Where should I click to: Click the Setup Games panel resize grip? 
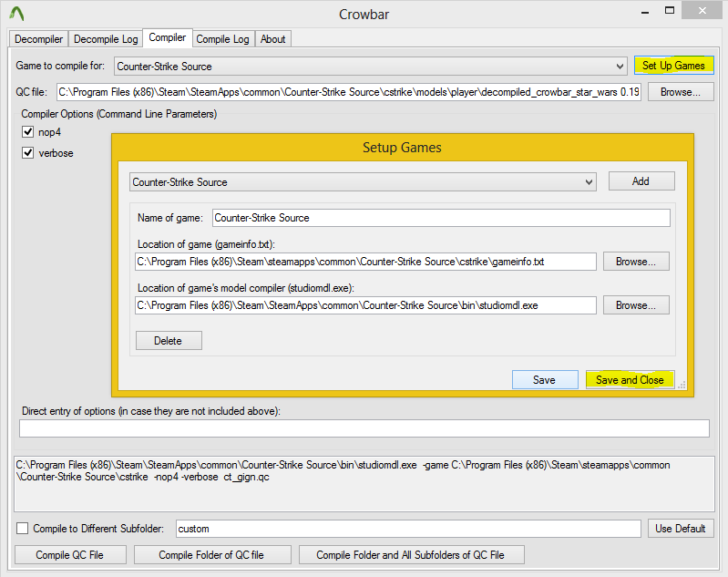pos(682,386)
